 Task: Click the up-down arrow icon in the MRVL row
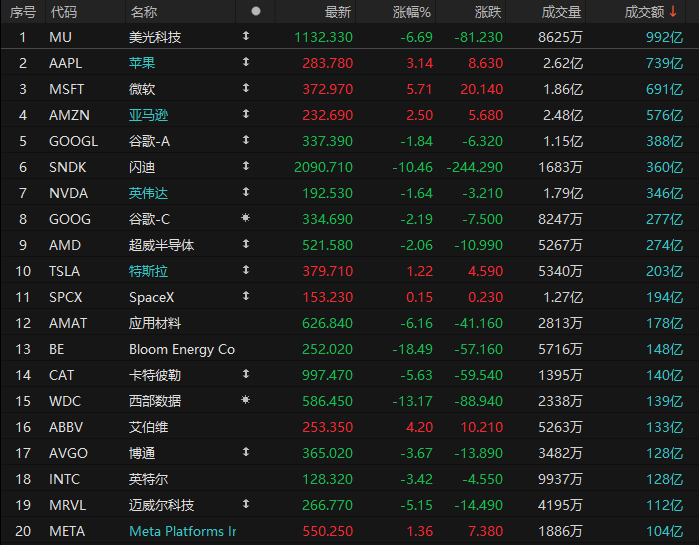[x=246, y=504]
